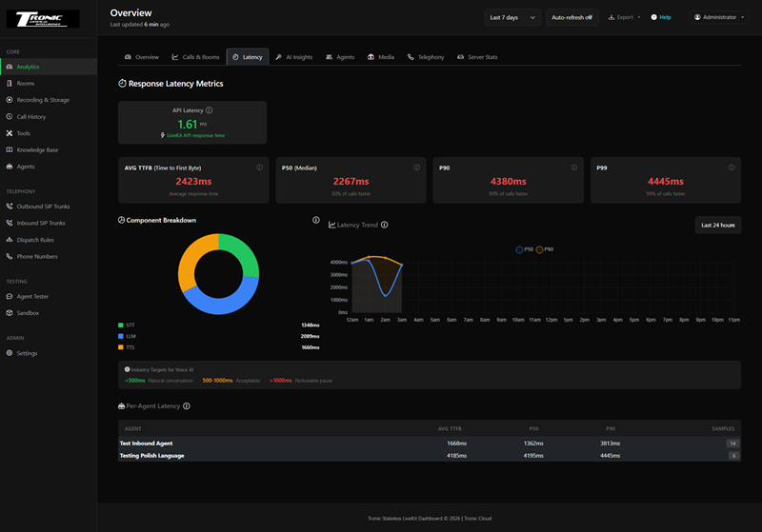Click the Phone Numbers icon
The width and height of the screenshot is (762, 532).
tap(10, 256)
